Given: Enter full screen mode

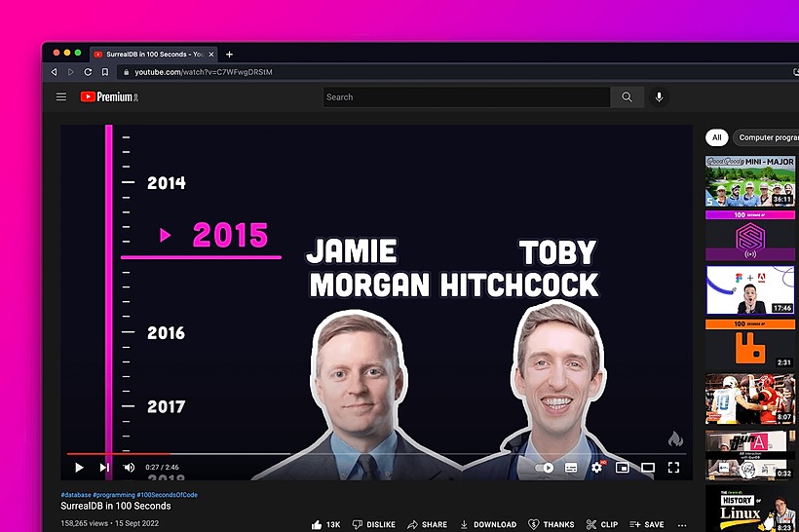Looking at the screenshot, I should (673, 468).
